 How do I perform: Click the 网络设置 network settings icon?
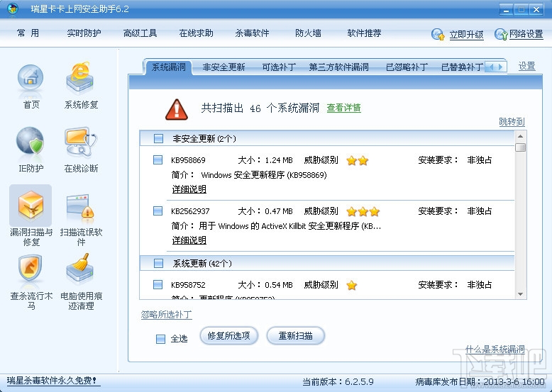[x=501, y=35]
